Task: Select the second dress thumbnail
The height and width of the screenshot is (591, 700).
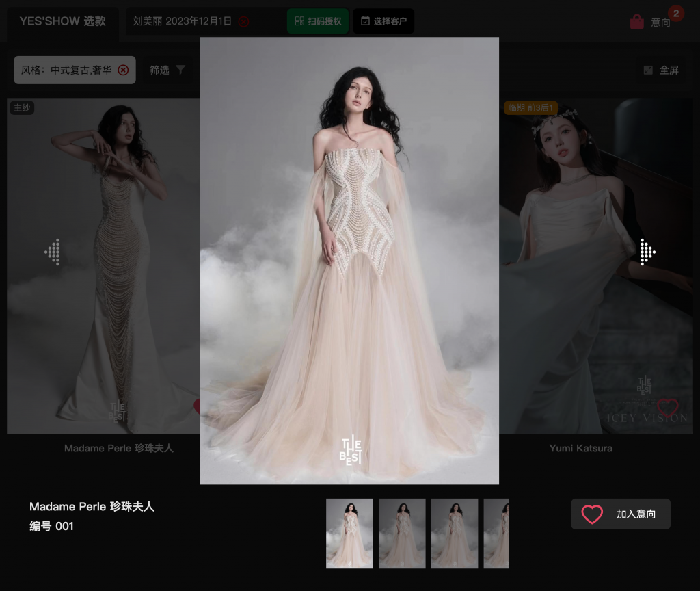Action: click(x=402, y=534)
